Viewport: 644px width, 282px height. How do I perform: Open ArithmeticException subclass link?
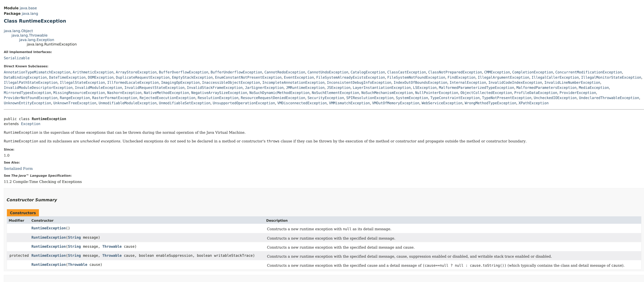93,72
